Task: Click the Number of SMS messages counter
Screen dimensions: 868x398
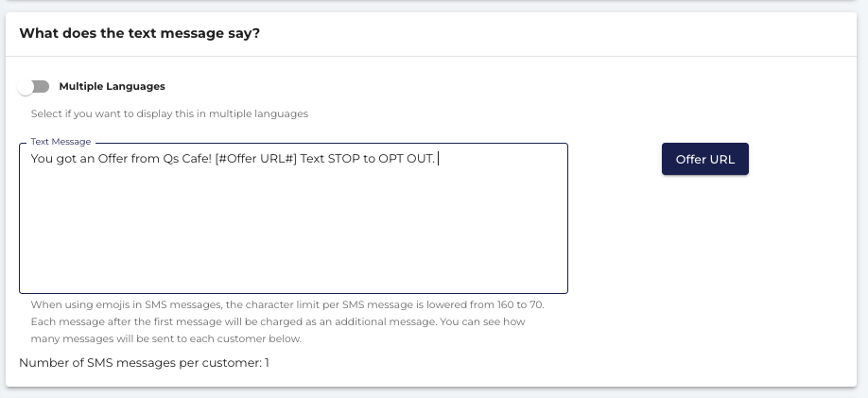Action: [144, 363]
